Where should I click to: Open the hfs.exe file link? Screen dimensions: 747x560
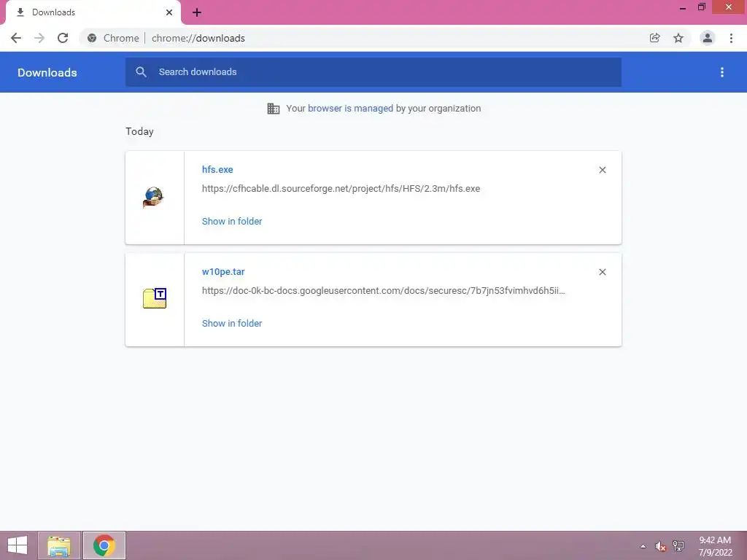pyautogui.click(x=217, y=169)
